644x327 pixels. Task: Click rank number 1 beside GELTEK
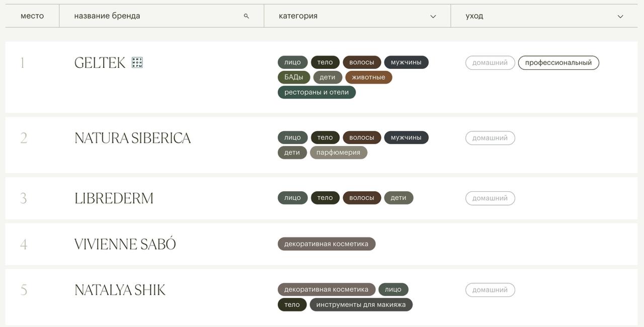(x=22, y=63)
